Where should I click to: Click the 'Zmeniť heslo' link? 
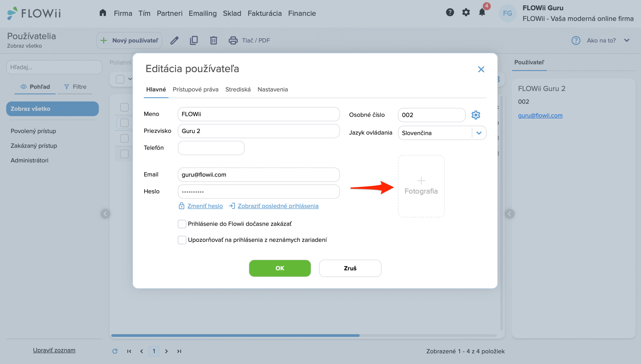coord(205,206)
